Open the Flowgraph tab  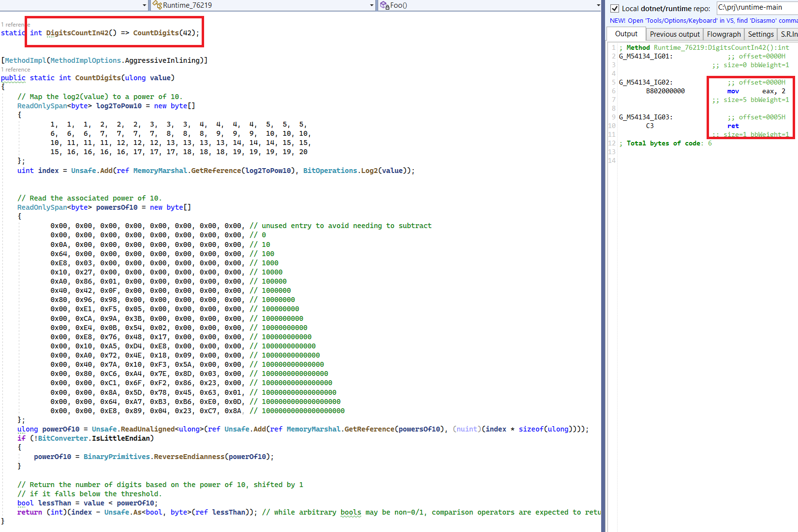[x=724, y=34]
